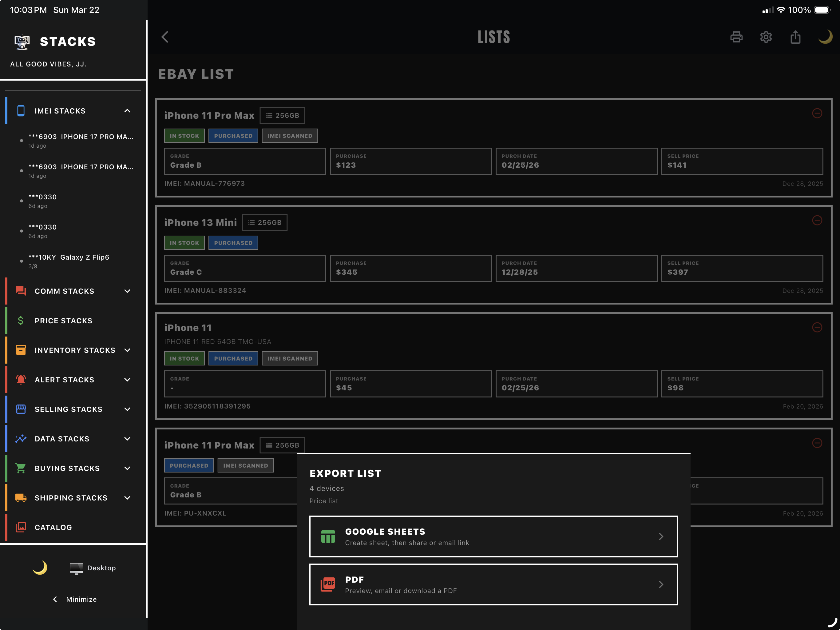
Task: Export the list to Google Sheets
Action: click(493, 536)
